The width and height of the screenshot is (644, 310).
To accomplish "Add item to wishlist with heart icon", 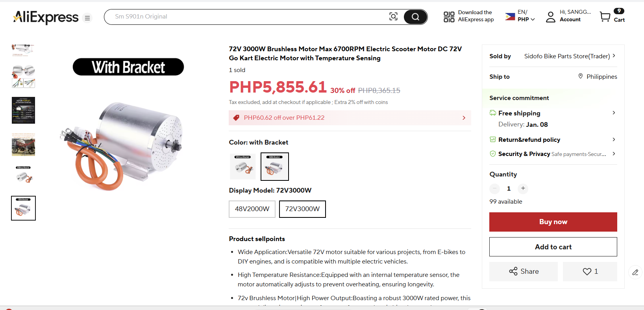I will (590, 271).
